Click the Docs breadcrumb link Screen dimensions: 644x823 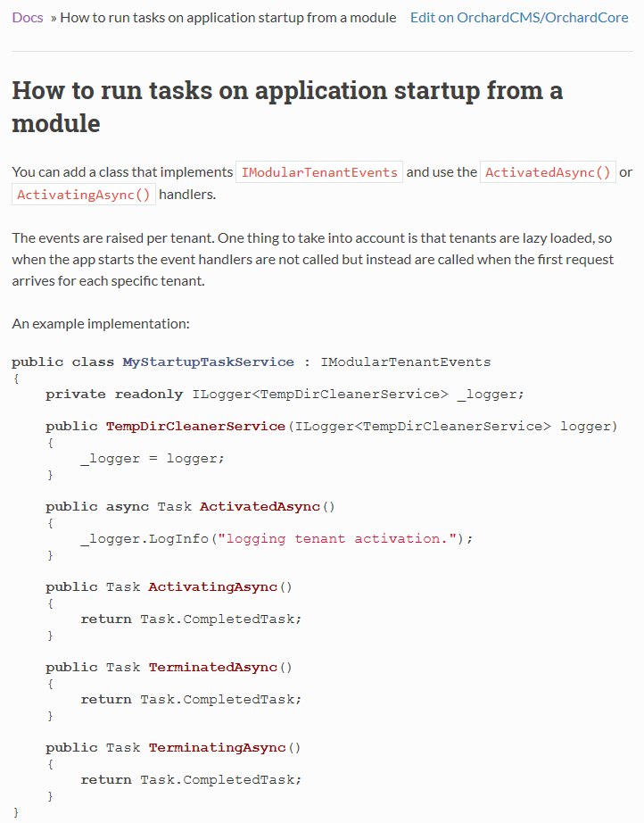point(28,17)
